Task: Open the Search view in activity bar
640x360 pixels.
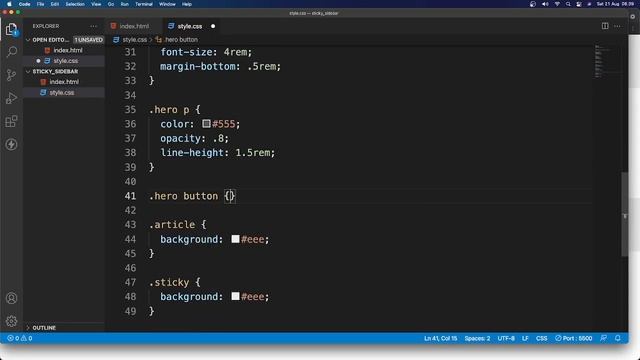Action: (x=11, y=52)
